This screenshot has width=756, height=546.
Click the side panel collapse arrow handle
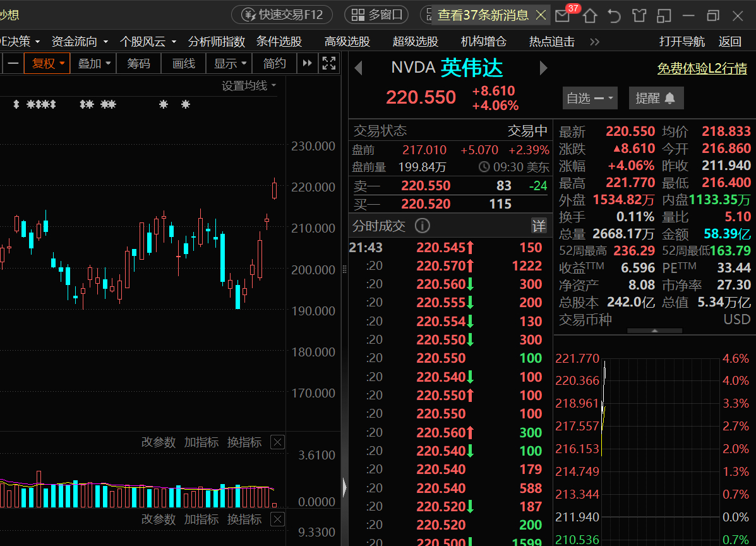(x=344, y=487)
